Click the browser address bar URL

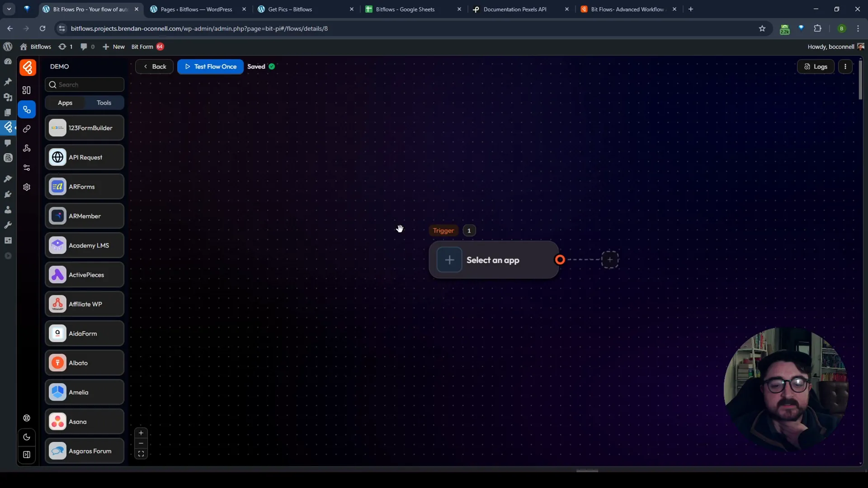click(x=199, y=28)
